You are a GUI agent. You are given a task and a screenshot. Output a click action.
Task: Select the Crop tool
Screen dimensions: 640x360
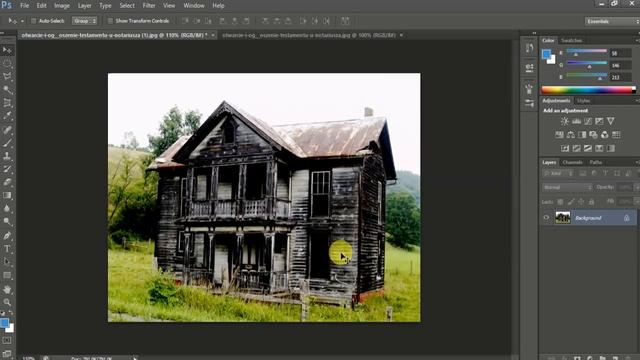click(7, 103)
